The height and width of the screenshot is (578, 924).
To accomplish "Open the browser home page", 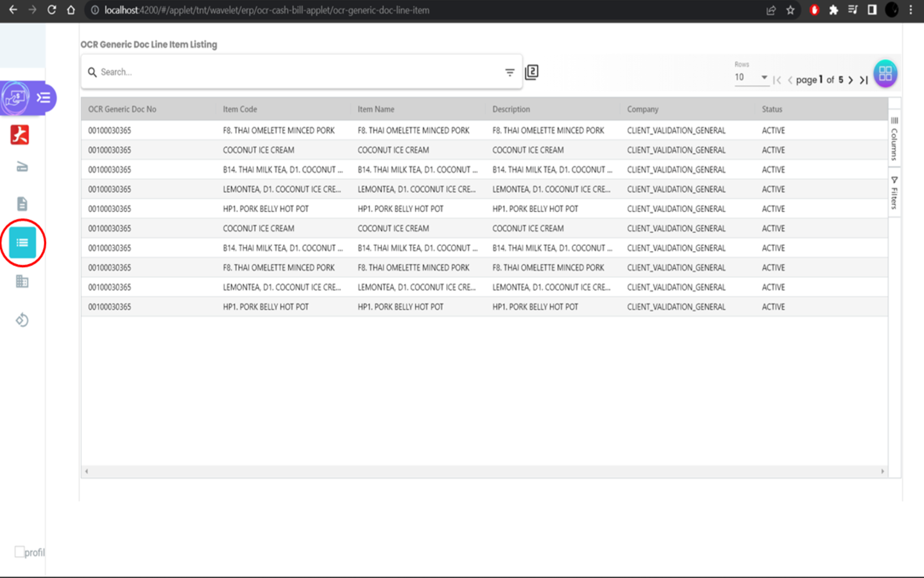I will tap(71, 10).
